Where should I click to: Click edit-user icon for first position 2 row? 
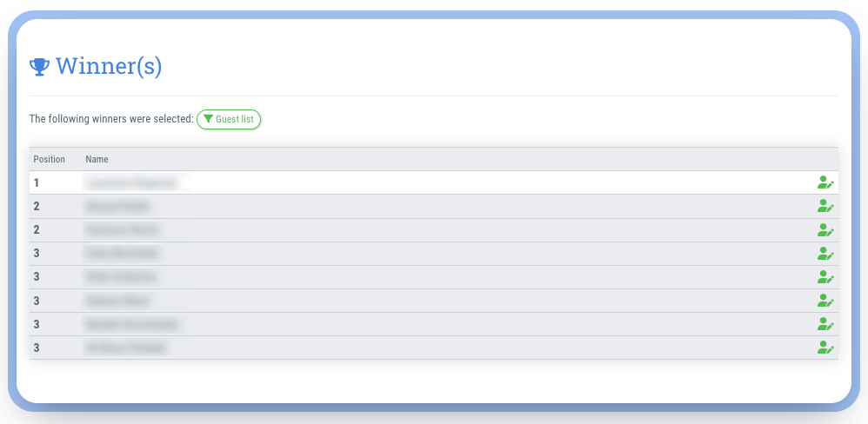(x=825, y=206)
